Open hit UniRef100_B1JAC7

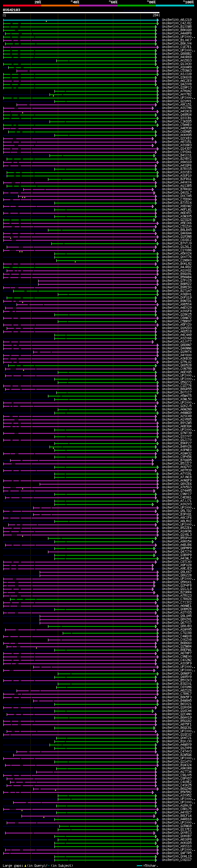point(177,40)
